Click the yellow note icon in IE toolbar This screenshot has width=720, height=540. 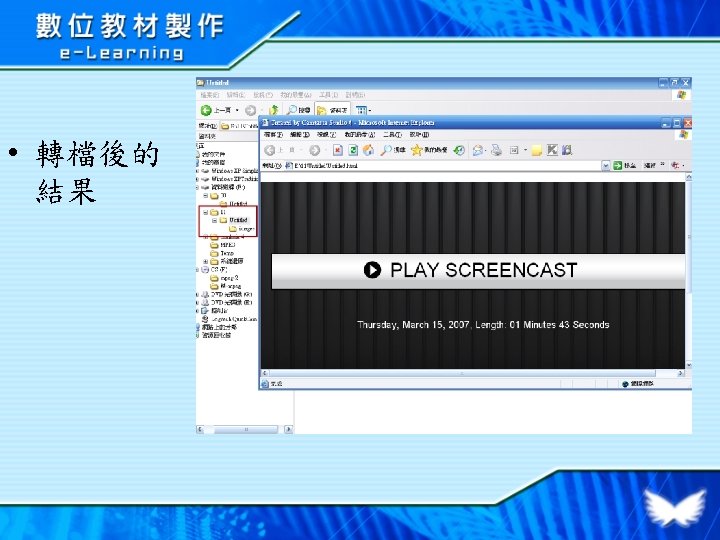(536, 150)
